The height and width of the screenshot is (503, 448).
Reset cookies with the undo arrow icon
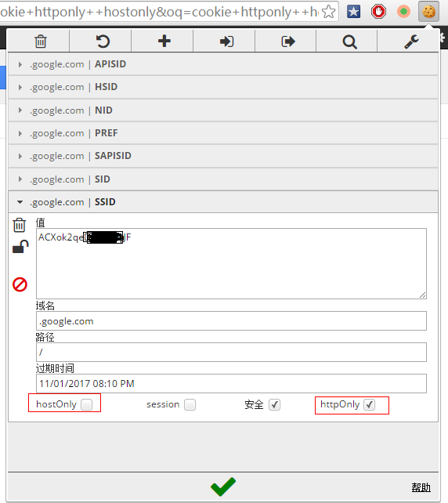[x=103, y=42]
